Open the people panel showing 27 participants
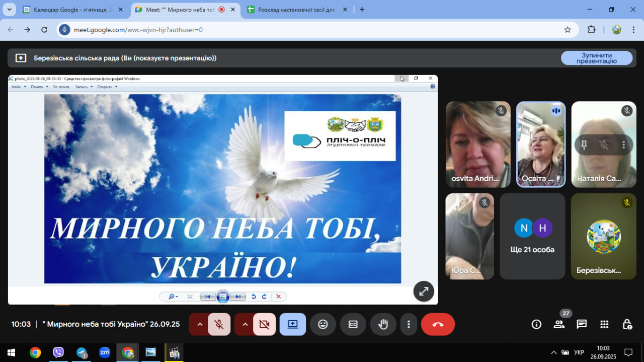The width and height of the screenshot is (644, 362). [559, 324]
